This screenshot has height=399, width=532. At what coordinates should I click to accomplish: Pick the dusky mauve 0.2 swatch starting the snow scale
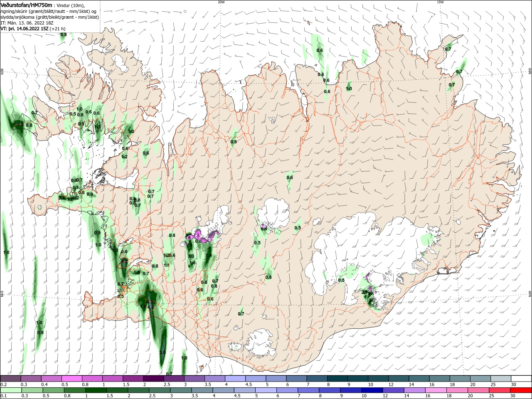pos(10,379)
